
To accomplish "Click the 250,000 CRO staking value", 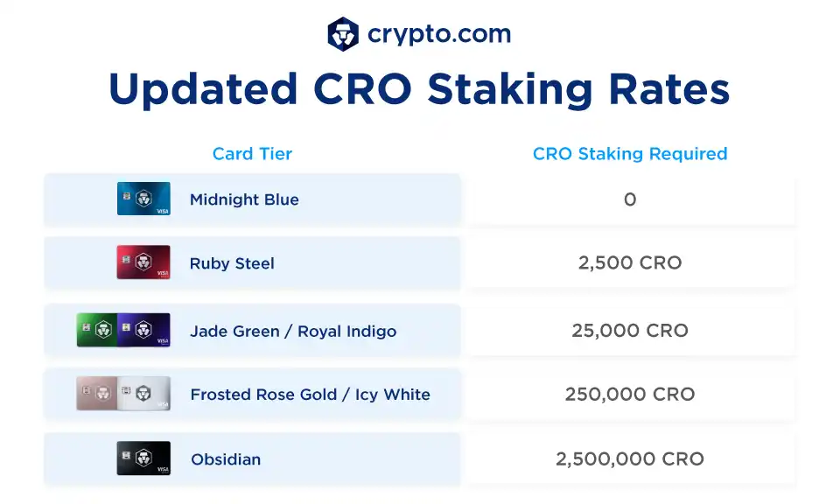I will click(x=630, y=395).
